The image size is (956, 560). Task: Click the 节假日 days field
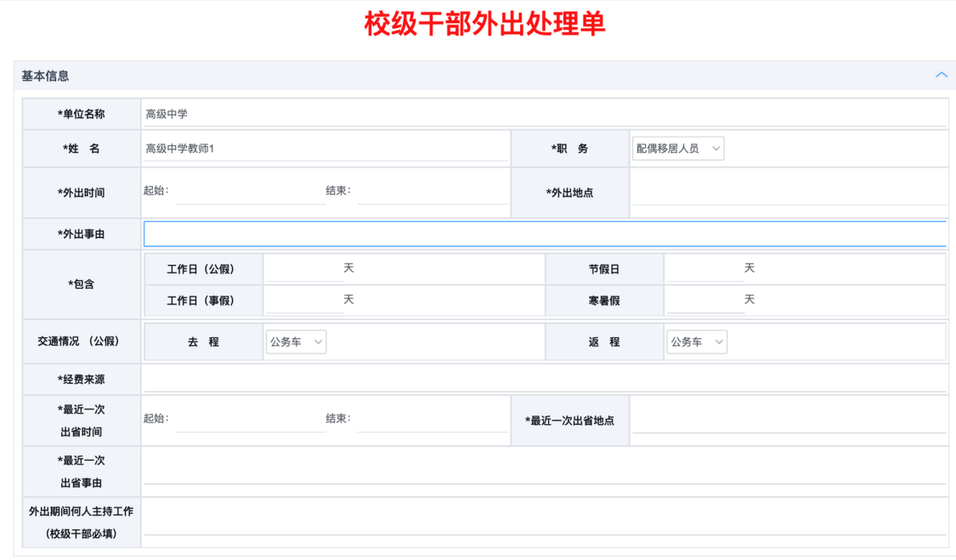[704, 269]
